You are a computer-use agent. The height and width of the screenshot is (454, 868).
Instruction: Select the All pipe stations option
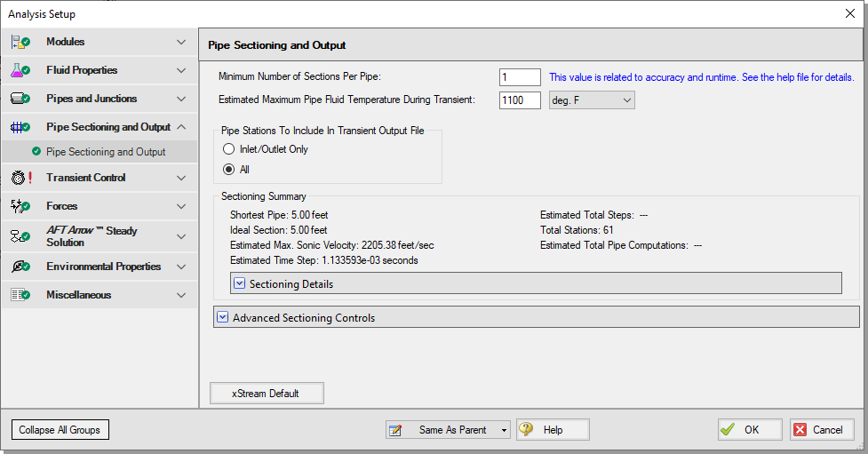[x=229, y=169]
